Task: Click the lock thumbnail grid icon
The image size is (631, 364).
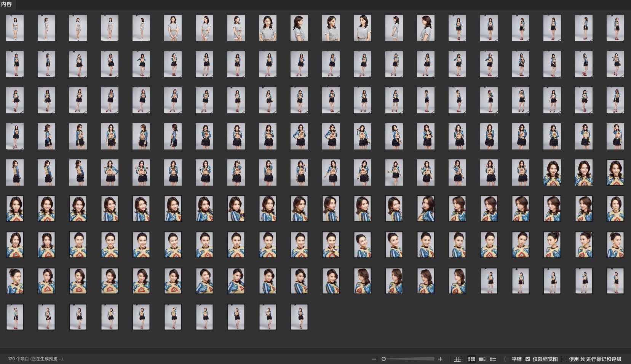Action: tap(457, 359)
